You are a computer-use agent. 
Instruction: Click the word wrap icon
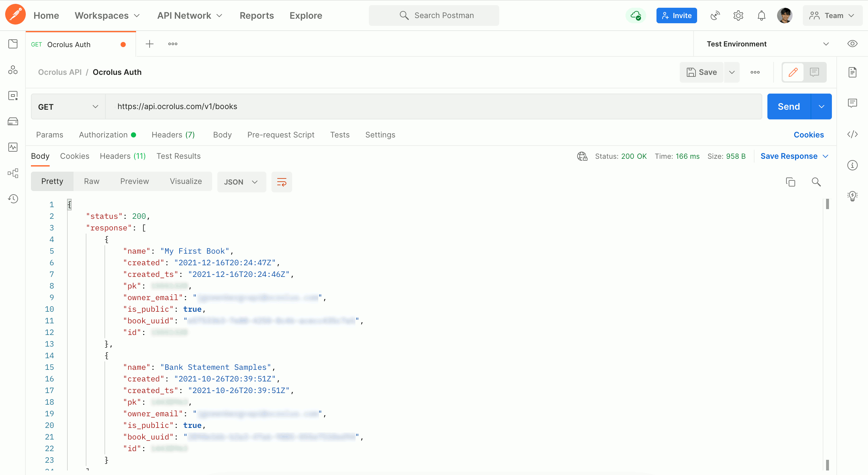click(281, 182)
